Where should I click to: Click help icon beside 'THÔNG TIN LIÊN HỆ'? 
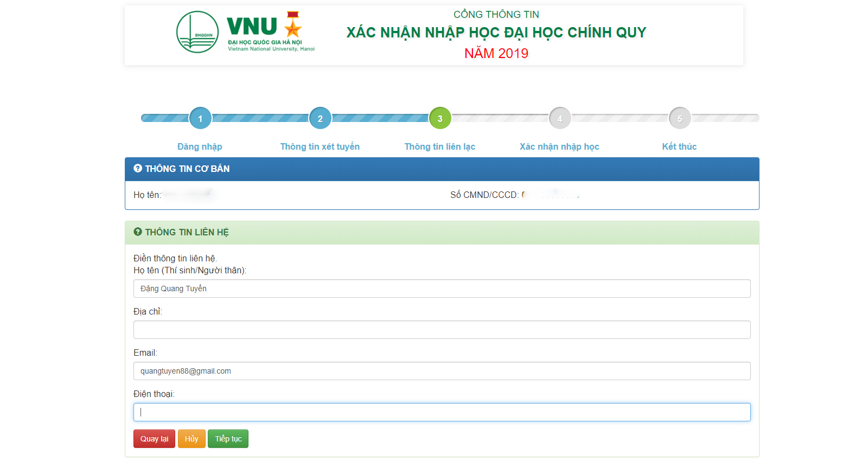pyautogui.click(x=138, y=232)
